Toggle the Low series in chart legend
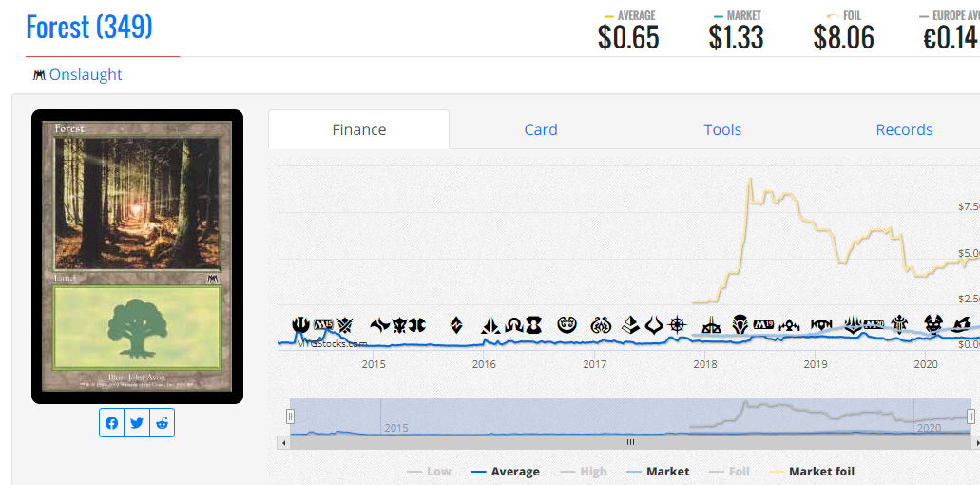 [x=429, y=472]
